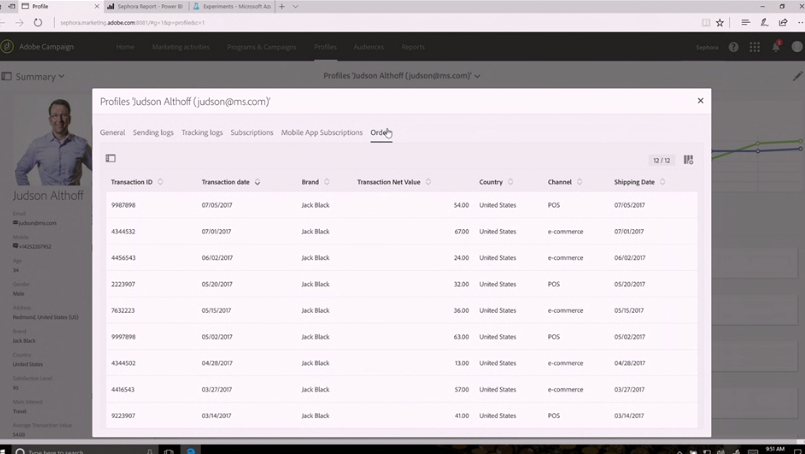Open the column configuration icon

(688, 160)
